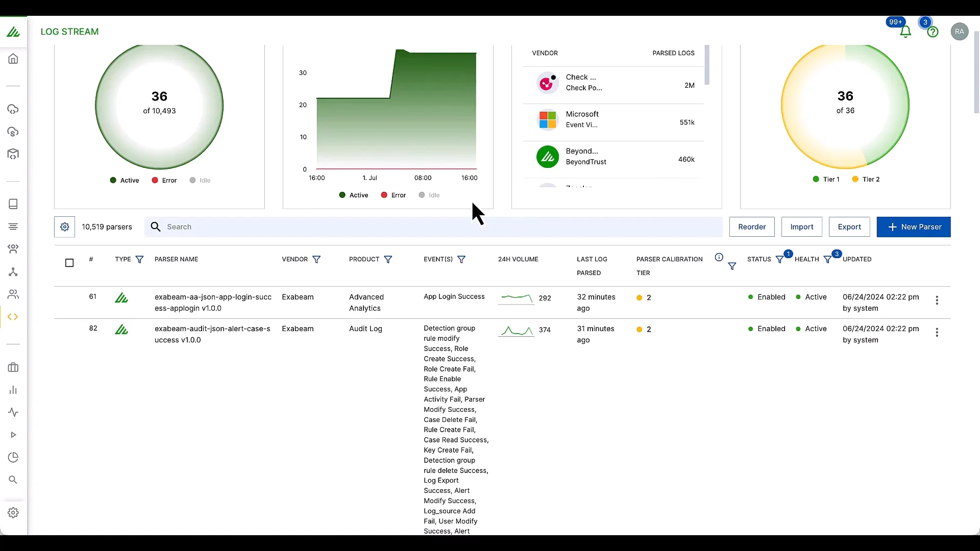Click the parser Search input field
The height and width of the screenshot is (551, 980).
pos(434,227)
